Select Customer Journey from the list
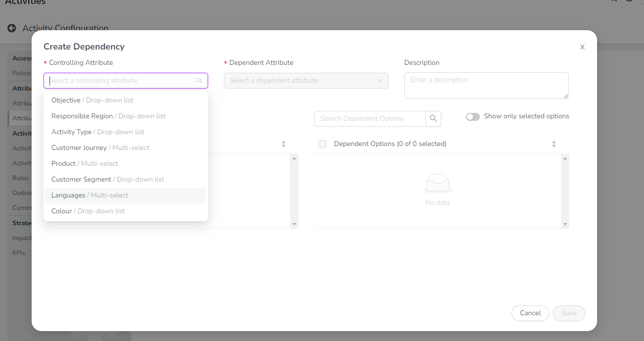 (79, 147)
